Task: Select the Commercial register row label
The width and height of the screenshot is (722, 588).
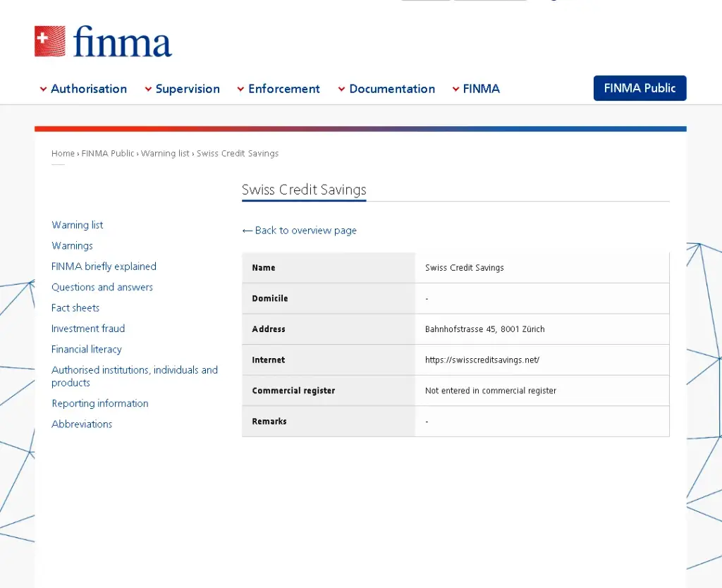Action: tap(293, 391)
